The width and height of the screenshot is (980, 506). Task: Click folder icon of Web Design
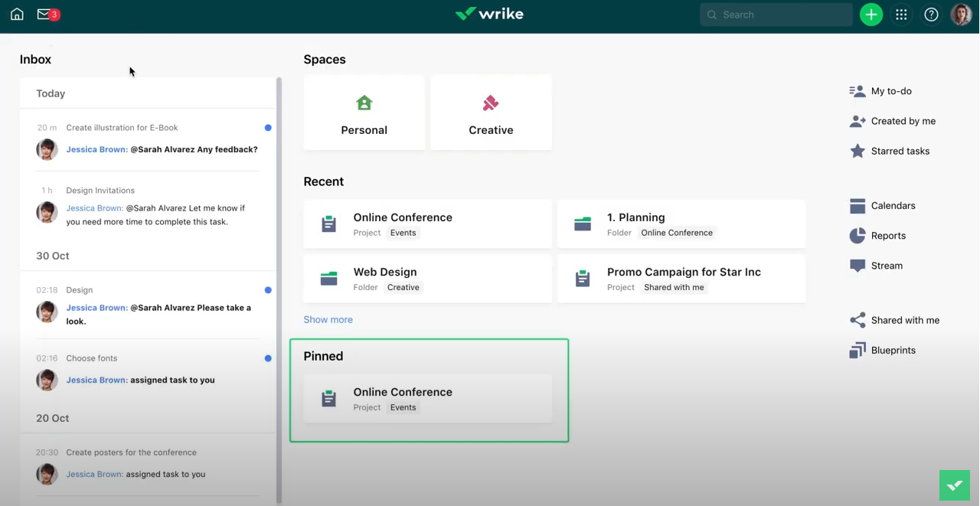click(329, 279)
